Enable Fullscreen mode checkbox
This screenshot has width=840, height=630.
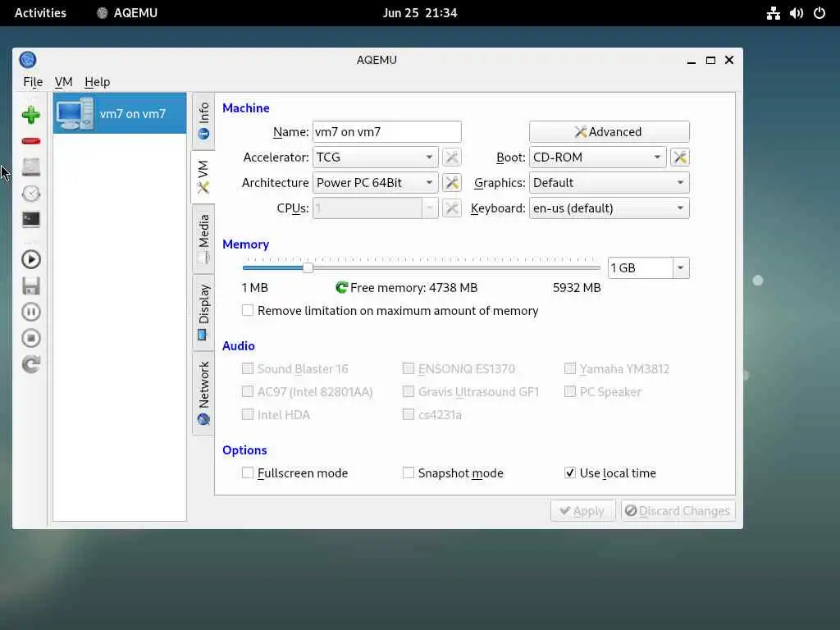tap(248, 473)
